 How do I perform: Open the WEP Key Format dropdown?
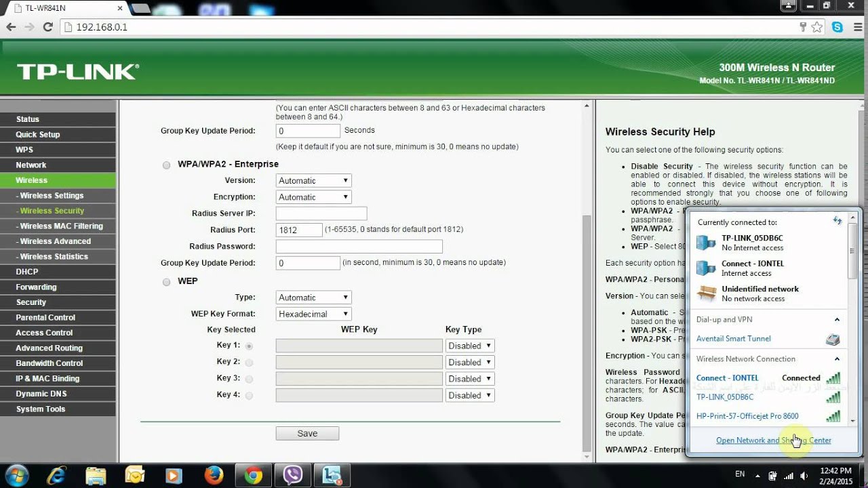coord(313,314)
